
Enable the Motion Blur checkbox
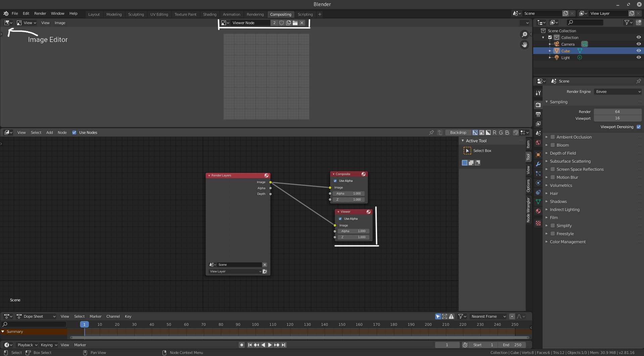point(553,177)
